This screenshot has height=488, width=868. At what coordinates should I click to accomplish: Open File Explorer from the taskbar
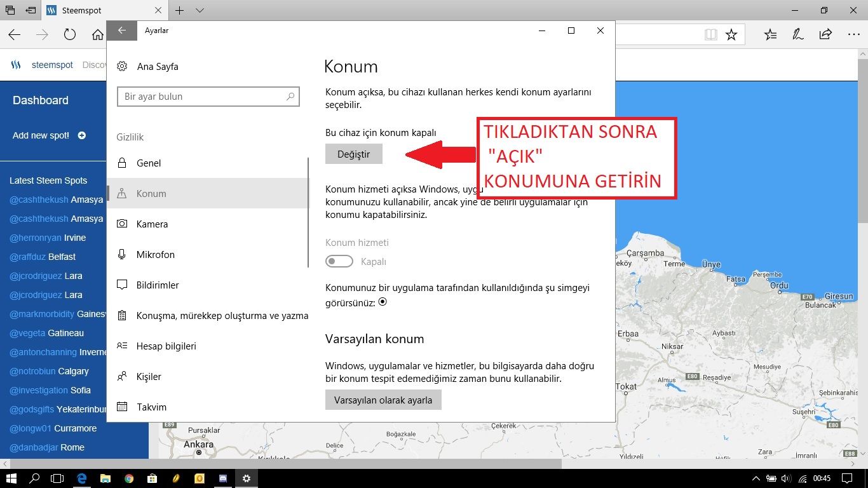click(105, 478)
